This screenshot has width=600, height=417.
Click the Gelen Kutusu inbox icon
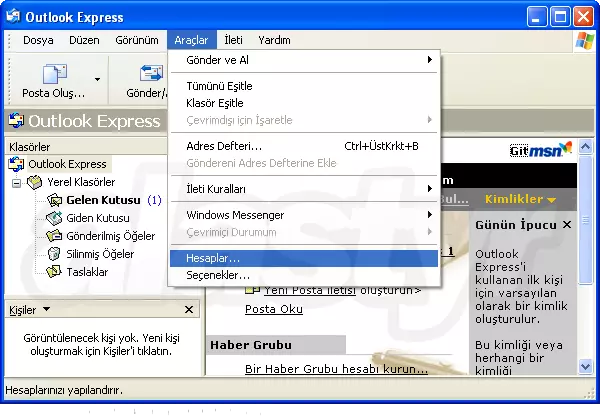click(54, 200)
